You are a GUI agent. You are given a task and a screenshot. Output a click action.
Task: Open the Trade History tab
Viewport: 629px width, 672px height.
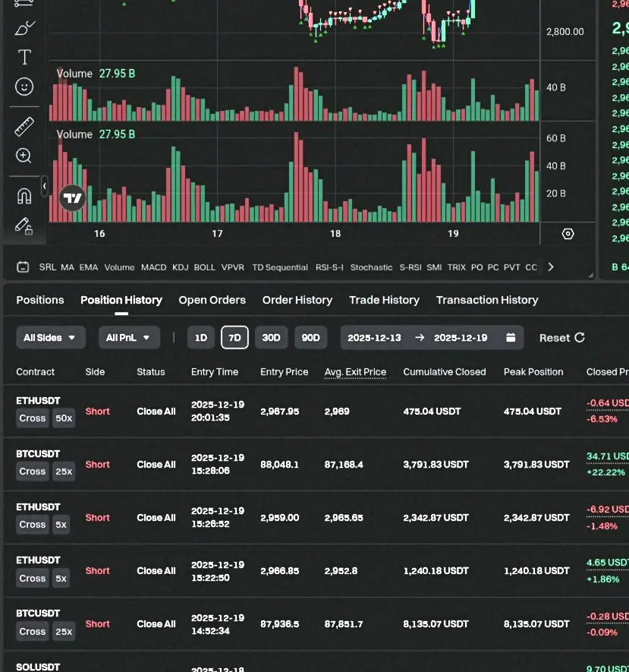384,300
